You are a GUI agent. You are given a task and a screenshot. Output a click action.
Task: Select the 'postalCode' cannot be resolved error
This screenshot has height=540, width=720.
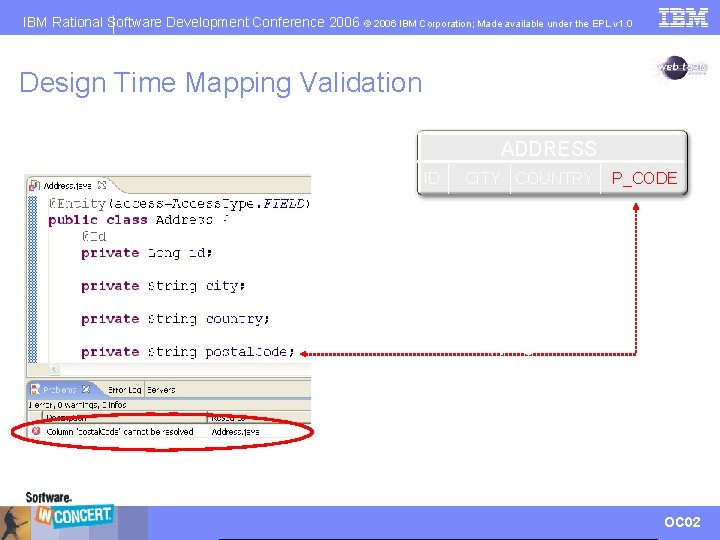119,432
